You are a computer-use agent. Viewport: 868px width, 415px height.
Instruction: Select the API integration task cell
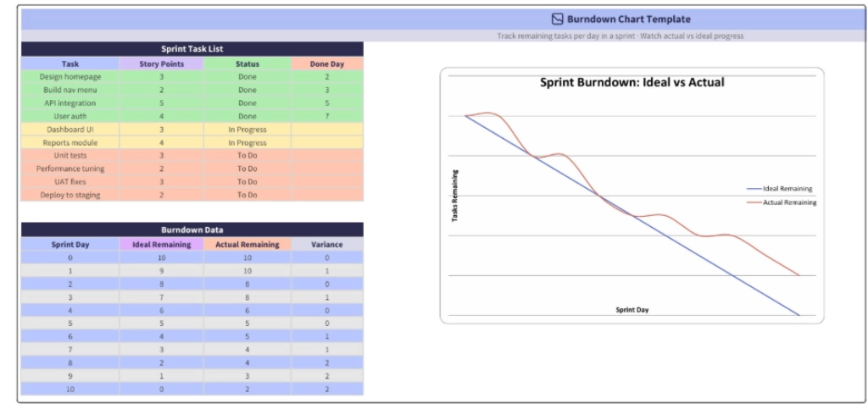(x=70, y=103)
